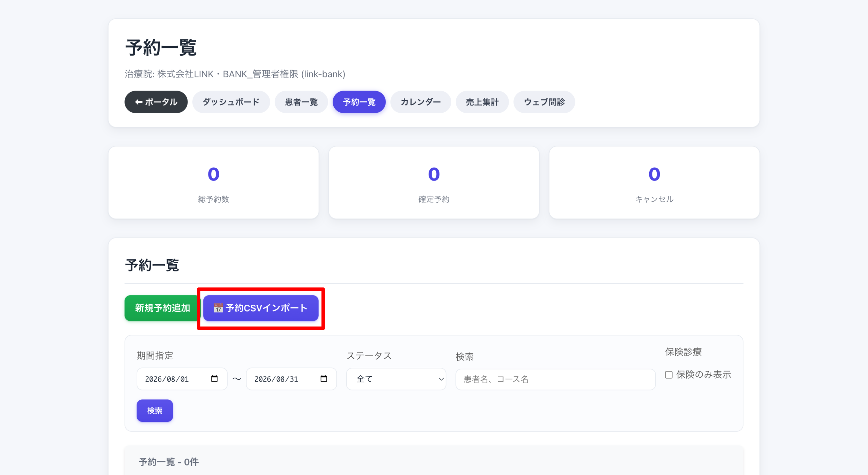Viewport: 868px width, 475px height.
Task: Click the back arrow Portal button
Action: 156,102
